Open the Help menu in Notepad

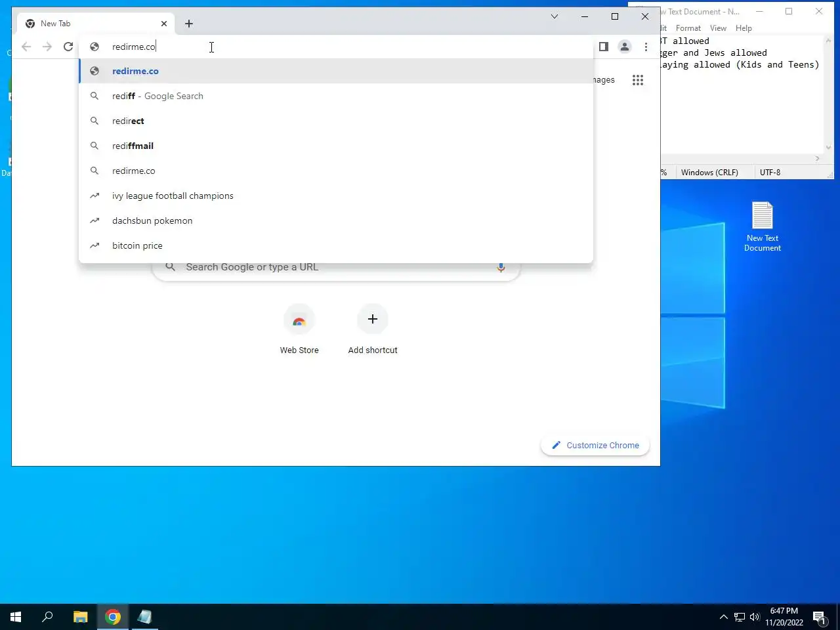[x=744, y=28]
